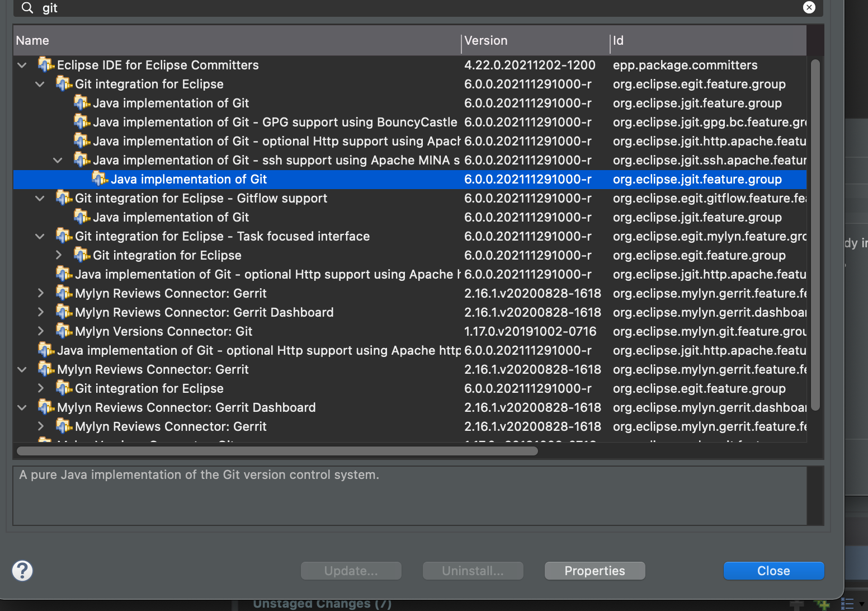Viewport: 868px width, 611px height.
Task: Collapse the ssh support using Apache MINA node
Action: (58, 160)
